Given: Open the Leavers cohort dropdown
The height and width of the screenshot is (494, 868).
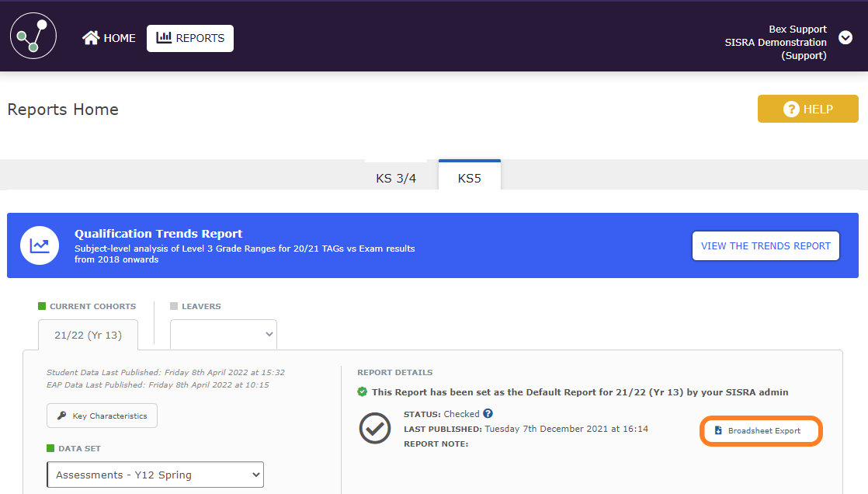Looking at the screenshot, I should tap(224, 334).
